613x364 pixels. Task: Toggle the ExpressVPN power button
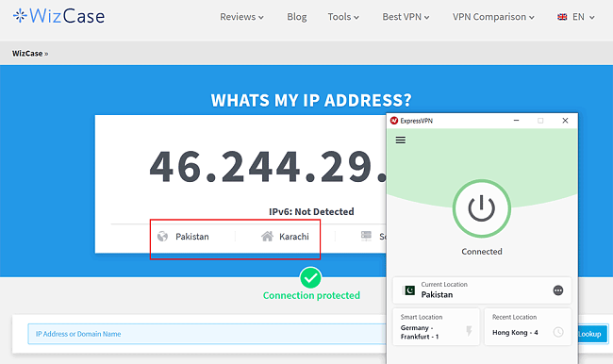482,208
